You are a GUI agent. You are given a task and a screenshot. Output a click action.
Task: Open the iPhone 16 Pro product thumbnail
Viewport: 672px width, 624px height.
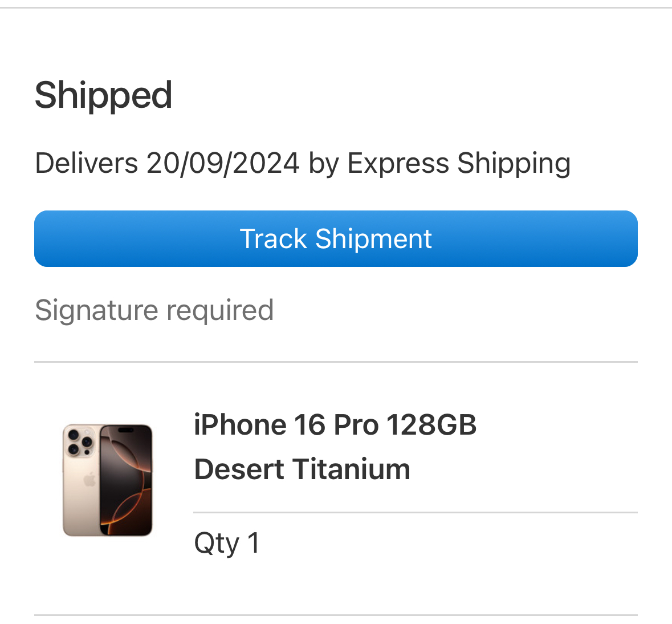point(108,480)
